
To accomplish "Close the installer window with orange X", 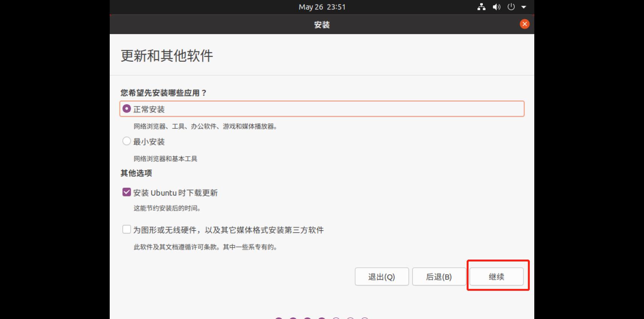I will (x=525, y=24).
